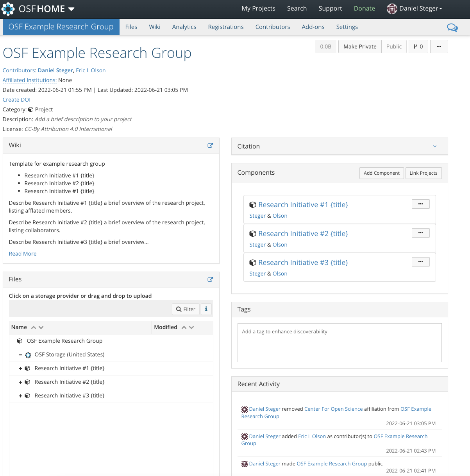Switch to the Registrations tab
The width and height of the screenshot is (470, 476).
[x=226, y=27]
